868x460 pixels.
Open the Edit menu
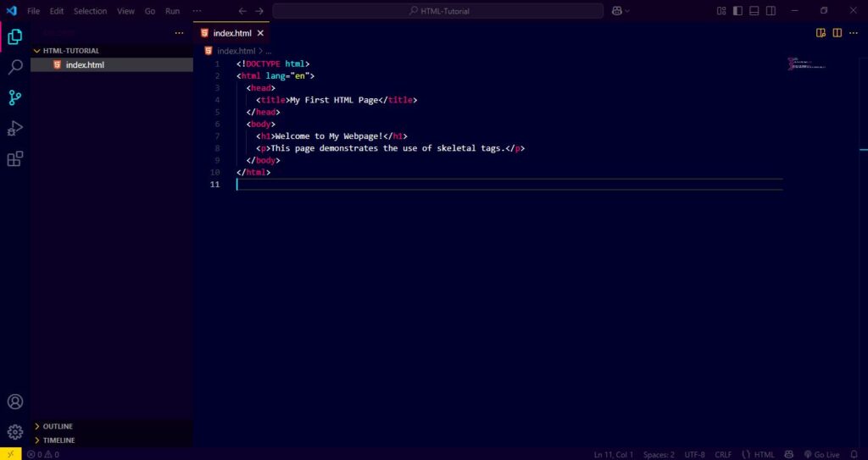[x=57, y=11]
